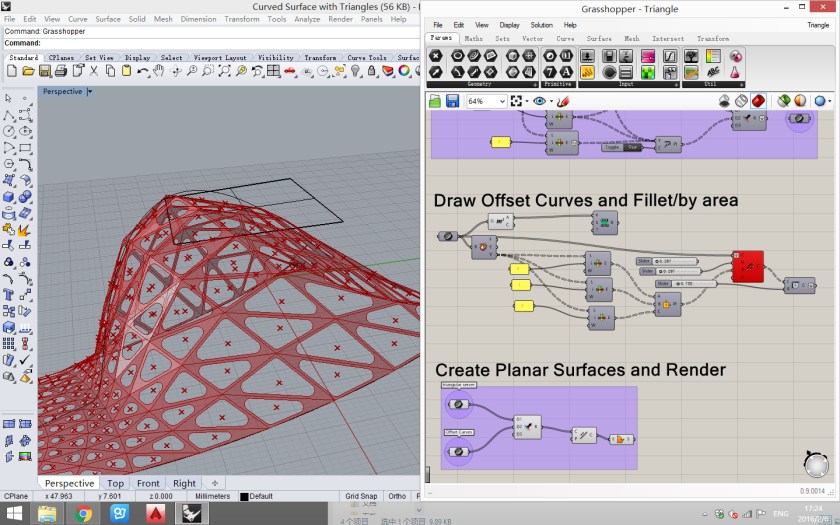The image size is (840, 525).
Task: Click the Chrome icon in taskbar
Action: [84, 513]
